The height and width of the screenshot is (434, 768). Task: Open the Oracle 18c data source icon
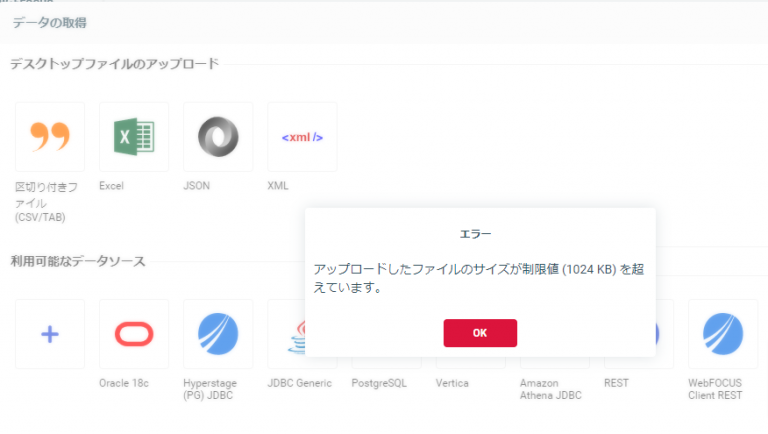[x=134, y=334]
